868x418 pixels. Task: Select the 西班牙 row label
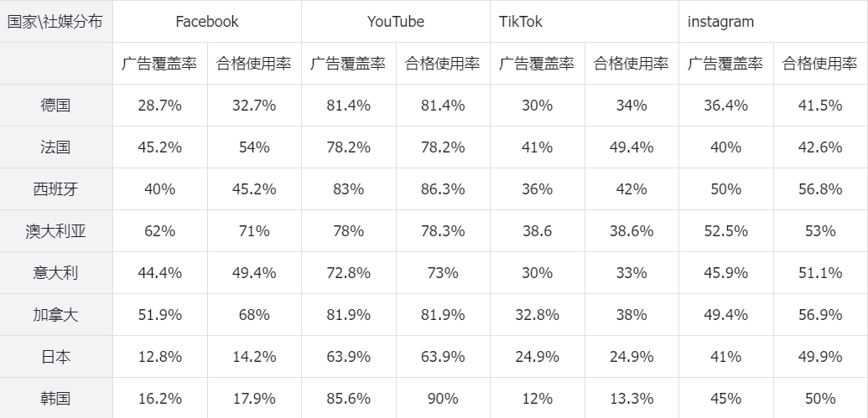coord(56,189)
